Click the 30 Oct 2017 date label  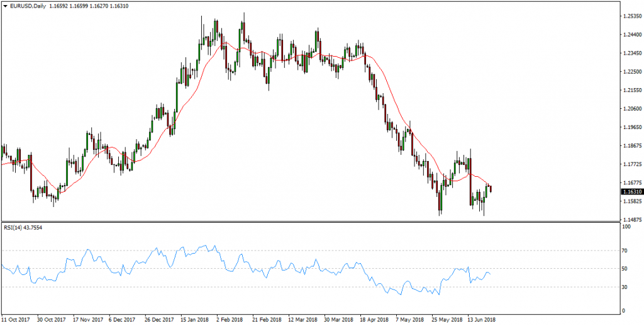(52, 320)
